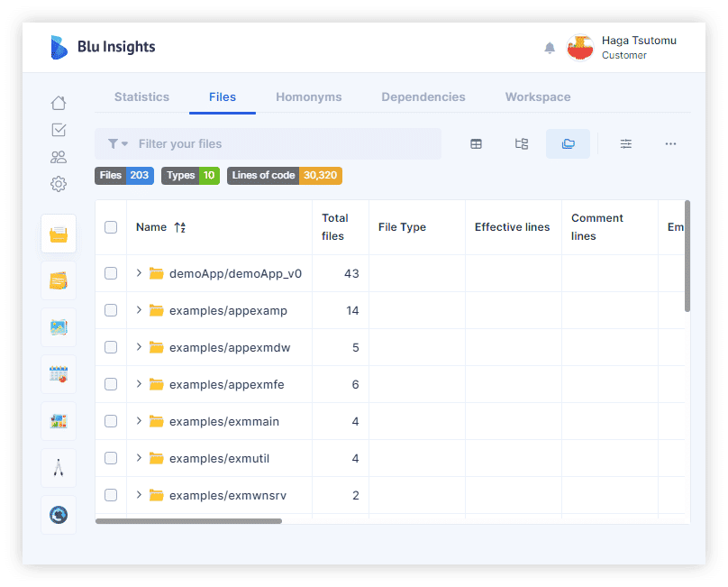This screenshot has height=587, width=728.
Task: Sort by Name using the sort arrows
Action: point(180,227)
